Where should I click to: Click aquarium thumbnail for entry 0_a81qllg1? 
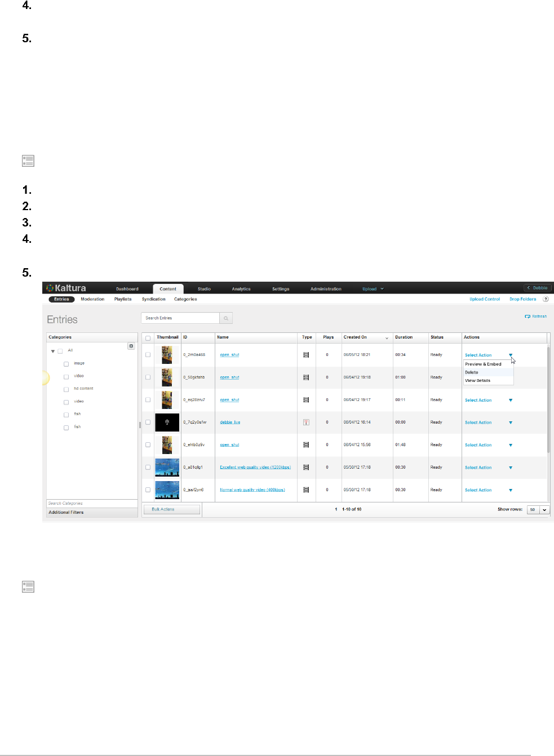pyautogui.click(x=167, y=468)
